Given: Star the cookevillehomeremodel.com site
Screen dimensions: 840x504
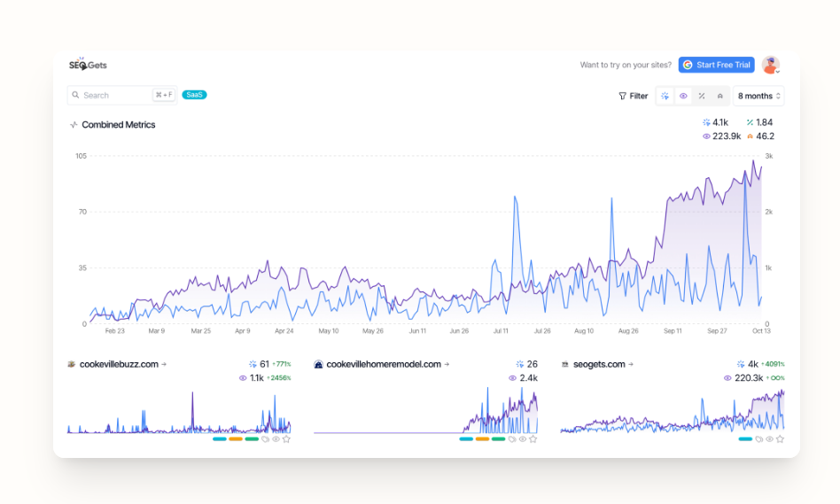Looking at the screenshot, I should pyautogui.click(x=533, y=439).
